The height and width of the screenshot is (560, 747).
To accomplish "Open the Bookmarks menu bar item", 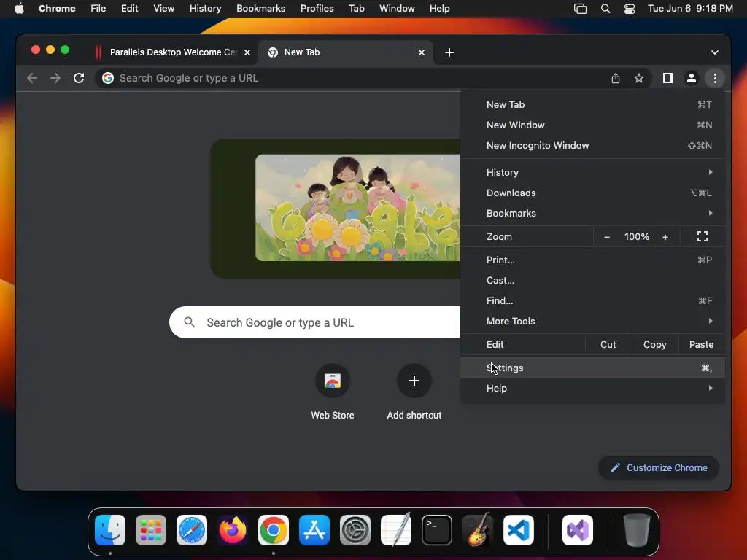I will [x=260, y=9].
